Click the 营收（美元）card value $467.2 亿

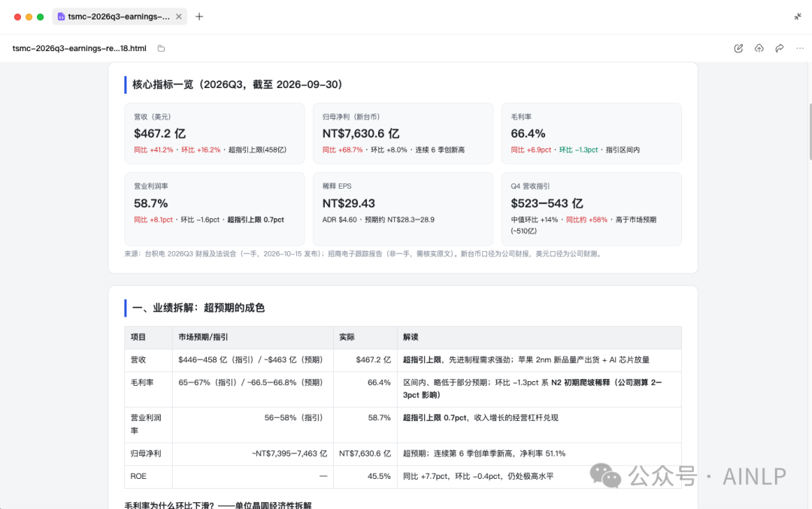(x=159, y=134)
